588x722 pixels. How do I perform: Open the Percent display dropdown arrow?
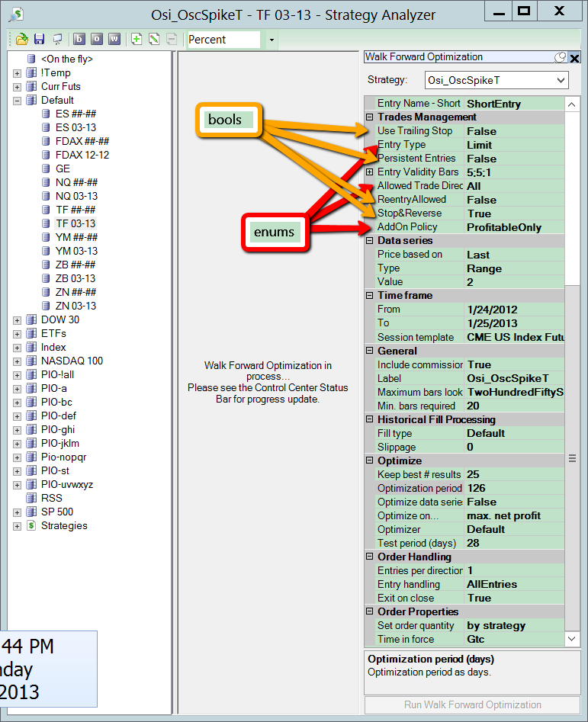272,40
